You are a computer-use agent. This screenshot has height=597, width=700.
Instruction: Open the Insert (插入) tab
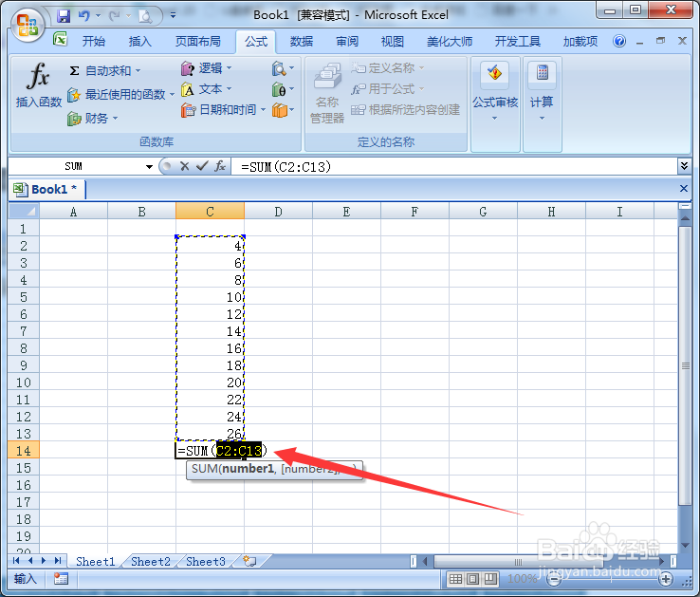coord(139,42)
